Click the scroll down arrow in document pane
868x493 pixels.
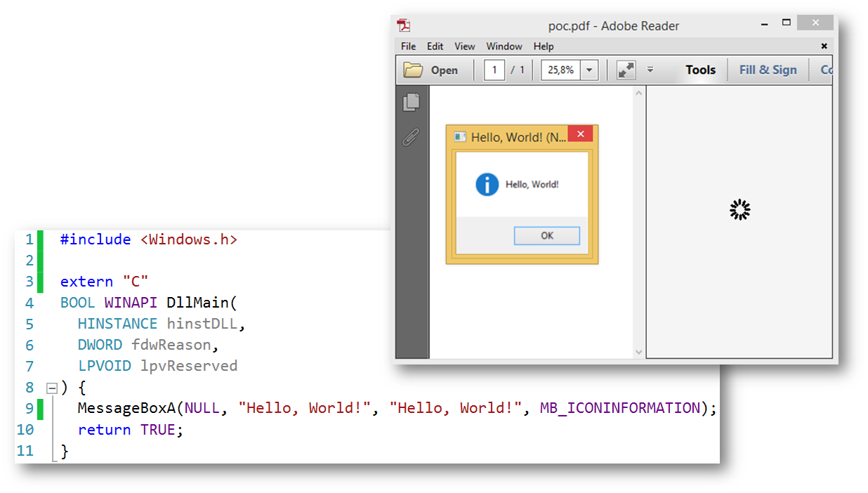tap(638, 352)
